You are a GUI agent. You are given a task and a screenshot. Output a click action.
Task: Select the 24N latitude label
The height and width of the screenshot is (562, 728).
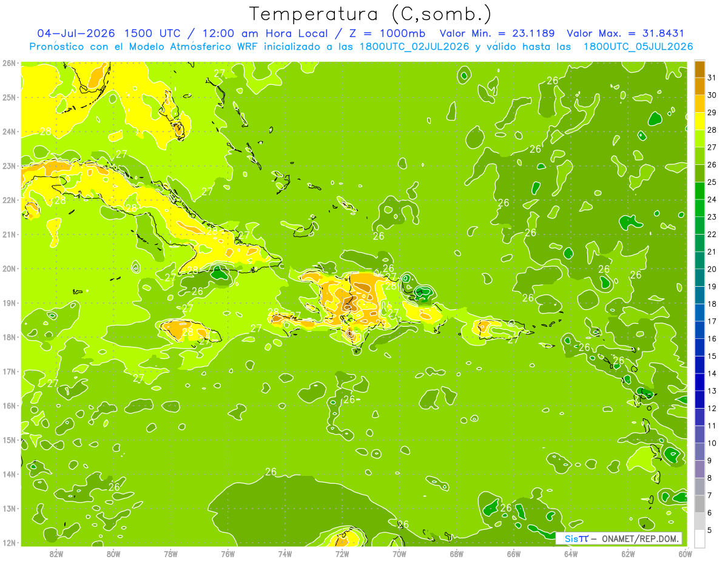coord(9,132)
